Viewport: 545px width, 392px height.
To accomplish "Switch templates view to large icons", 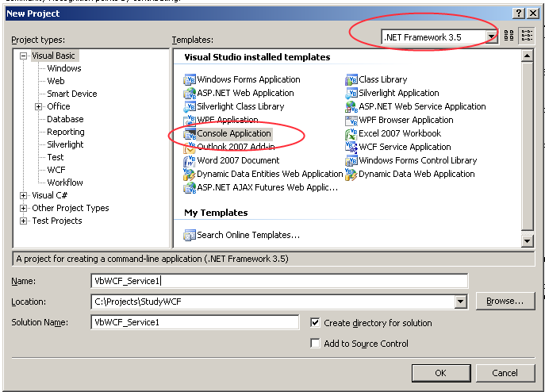I will pyautogui.click(x=509, y=36).
